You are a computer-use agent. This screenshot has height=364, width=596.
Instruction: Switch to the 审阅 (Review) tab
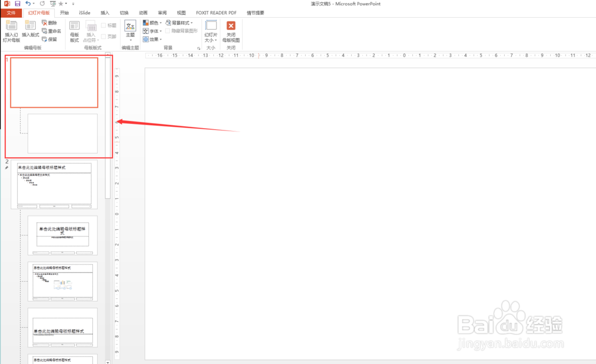tap(162, 13)
